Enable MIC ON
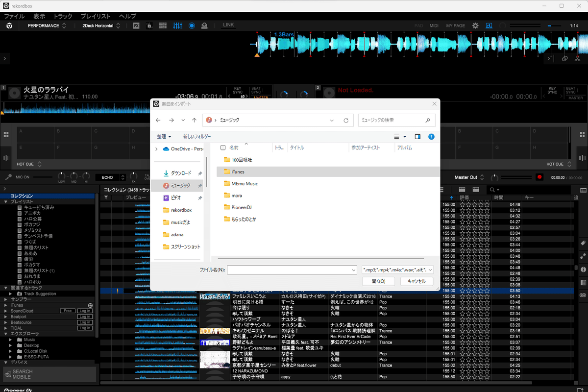The height and width of the screenshot is (392, 588). coord(23,177)
